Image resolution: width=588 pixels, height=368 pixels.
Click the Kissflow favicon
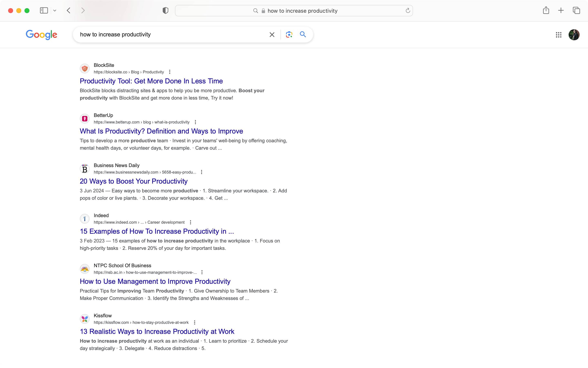point(85,319)
